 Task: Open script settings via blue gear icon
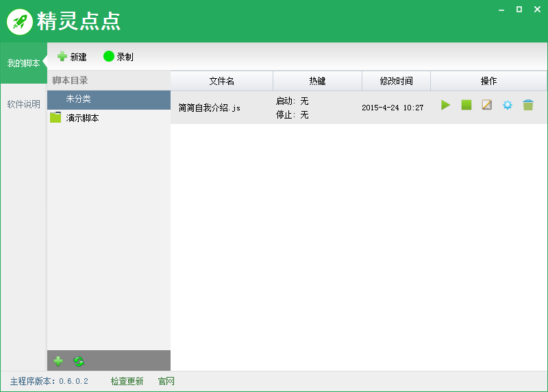(508, 106)
